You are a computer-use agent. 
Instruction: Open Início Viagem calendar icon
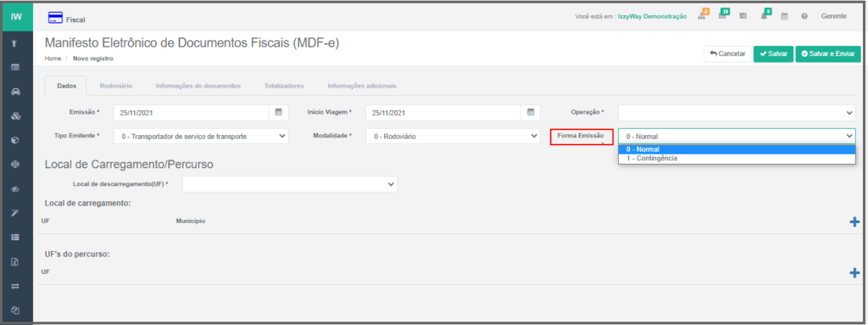point(531,112)
